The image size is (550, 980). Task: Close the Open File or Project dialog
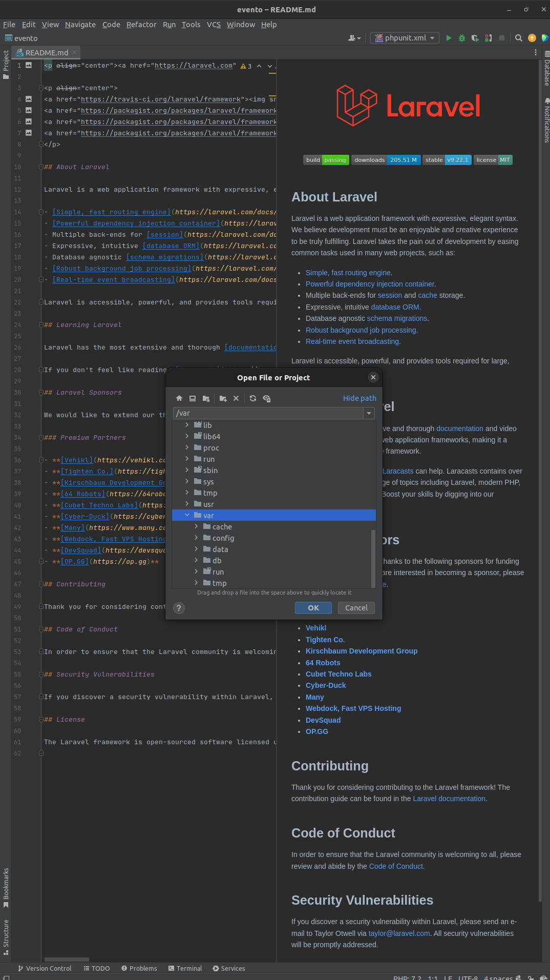click(x=373, y=377)
